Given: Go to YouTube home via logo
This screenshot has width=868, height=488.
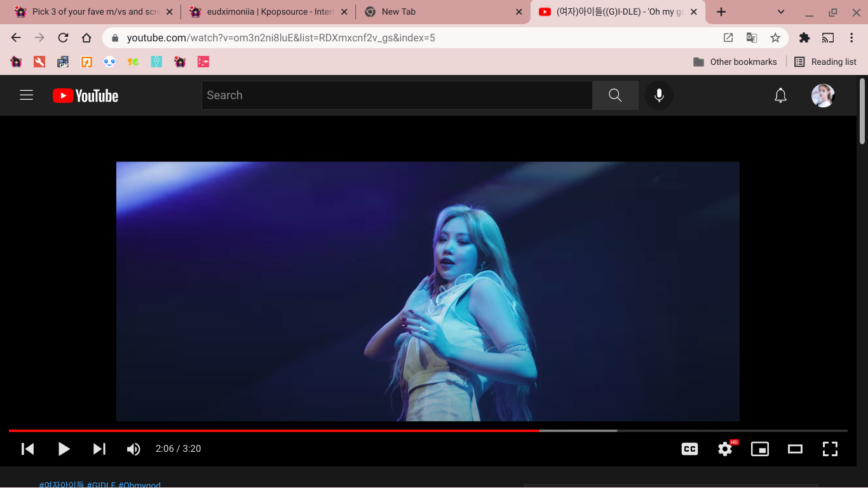Looking at the screenshot, I should (85, 95).
